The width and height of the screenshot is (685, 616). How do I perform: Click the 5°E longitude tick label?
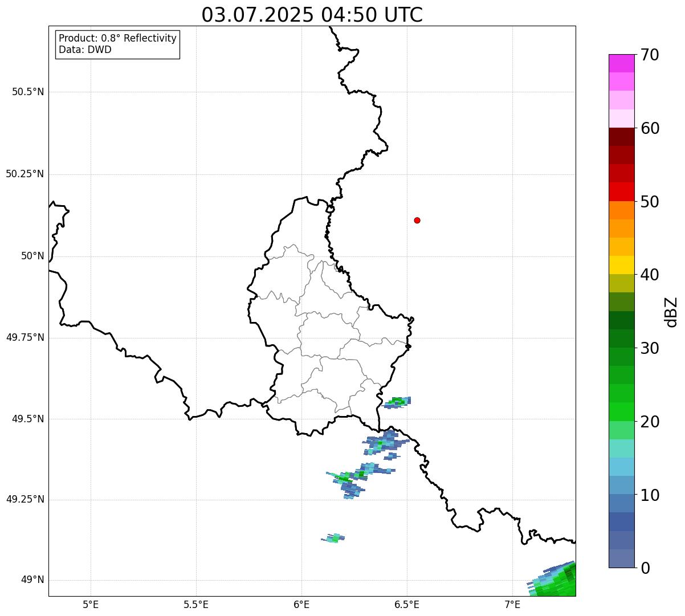pyautogui.click(x=91, y=605)
